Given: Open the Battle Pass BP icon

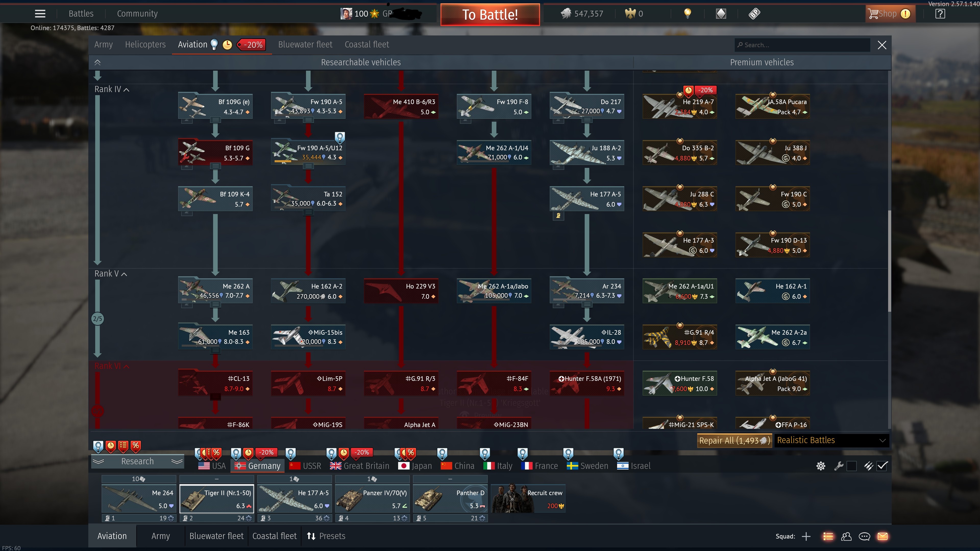Looking at the screenshot, I should click(x=754, y=14).
